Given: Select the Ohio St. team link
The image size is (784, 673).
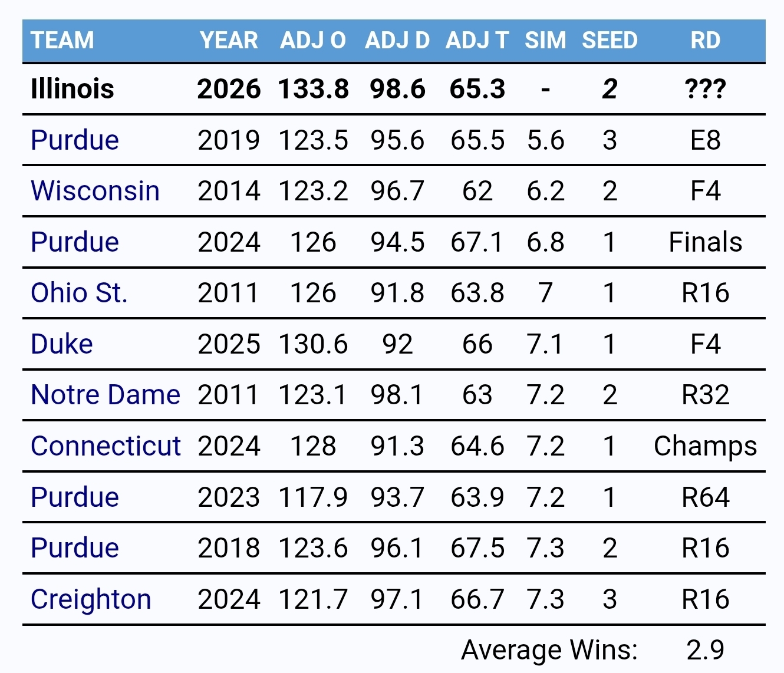Looking at the screenshot, I should 79,293.
